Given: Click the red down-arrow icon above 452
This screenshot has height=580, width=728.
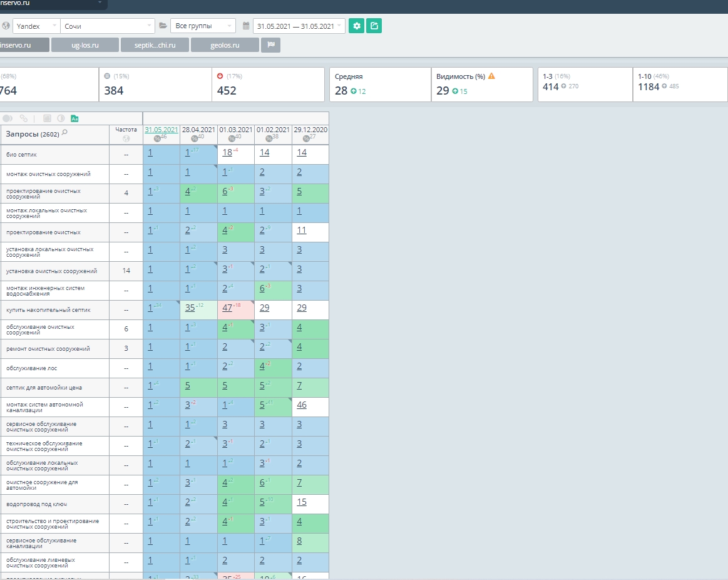Looking at the screenshot, I should pos(220,76).
